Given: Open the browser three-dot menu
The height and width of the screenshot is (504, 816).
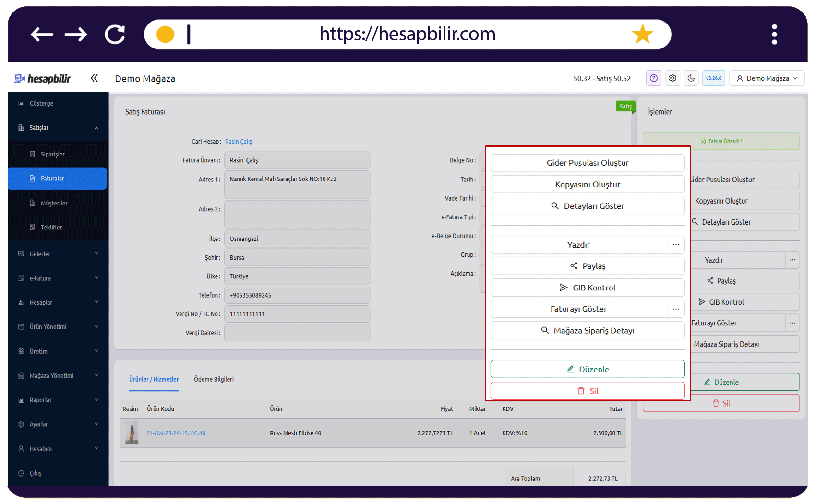Looking at the screenshot, I should click(x=774, y=35).
